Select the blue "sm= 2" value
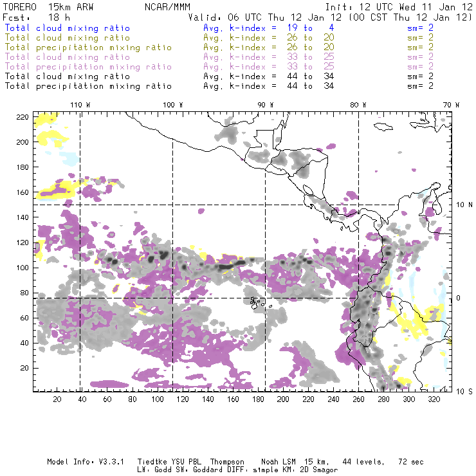Screen dimensions: 476x476 420,28
